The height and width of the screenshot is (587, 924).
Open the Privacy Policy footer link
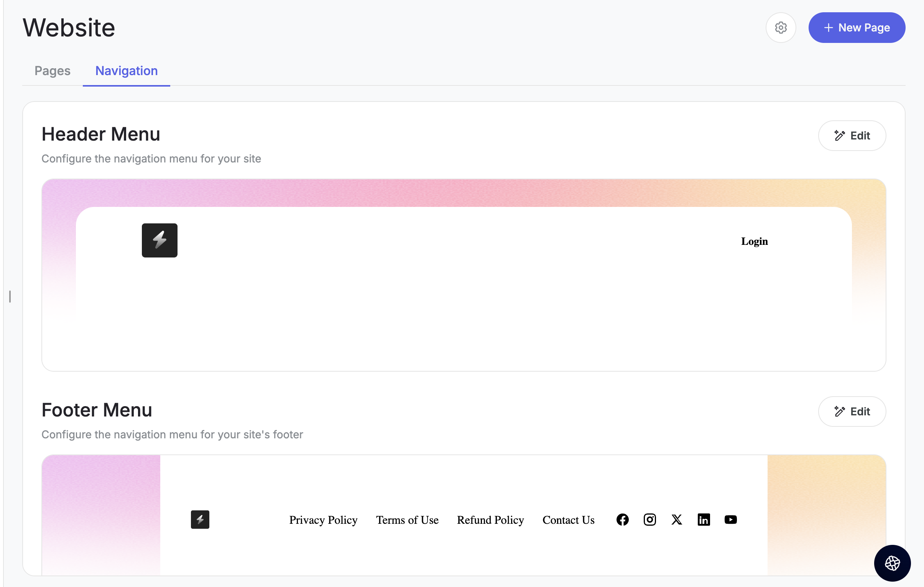pyautogui.click(x=323, y=520)
